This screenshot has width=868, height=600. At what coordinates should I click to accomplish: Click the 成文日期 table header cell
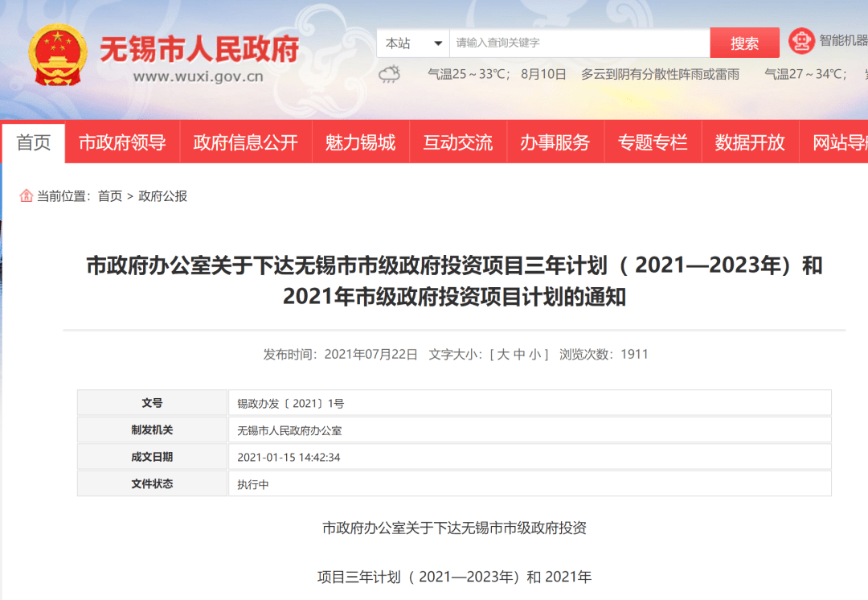pyautogui.click(x=152, y=457)
